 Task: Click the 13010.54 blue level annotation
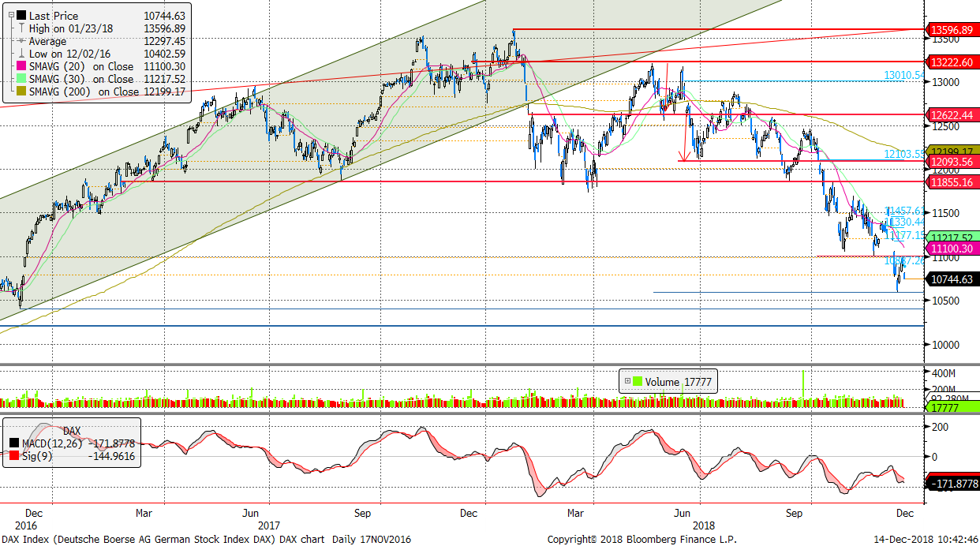pyautogui.click(x=903, y=75)
